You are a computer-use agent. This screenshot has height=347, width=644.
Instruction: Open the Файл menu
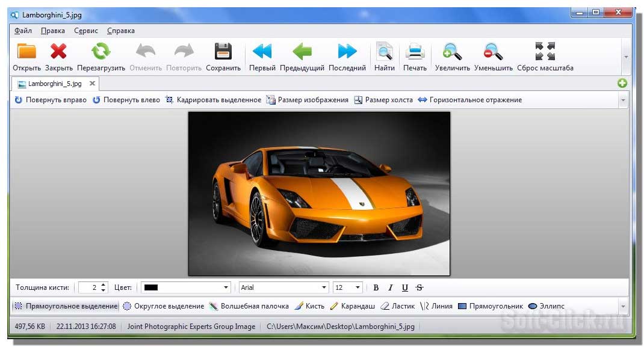(23, 31)
